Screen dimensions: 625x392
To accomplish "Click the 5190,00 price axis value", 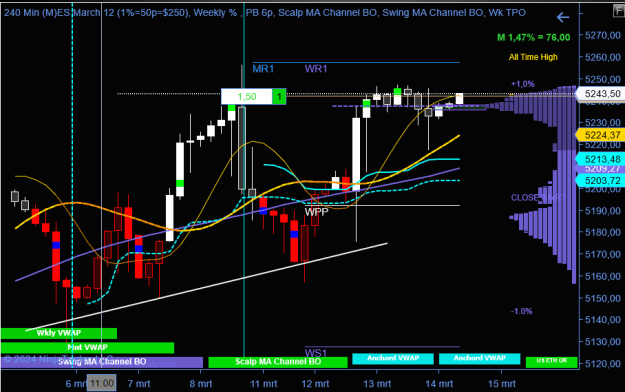I will [x=603, y=211].
